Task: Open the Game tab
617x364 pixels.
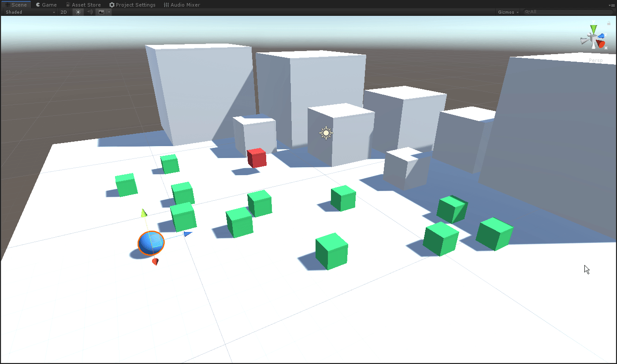Action: coord(46,4)
